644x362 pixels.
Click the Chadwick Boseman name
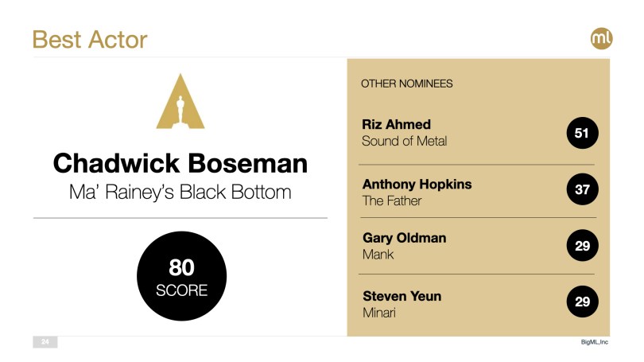click(180, 163)
